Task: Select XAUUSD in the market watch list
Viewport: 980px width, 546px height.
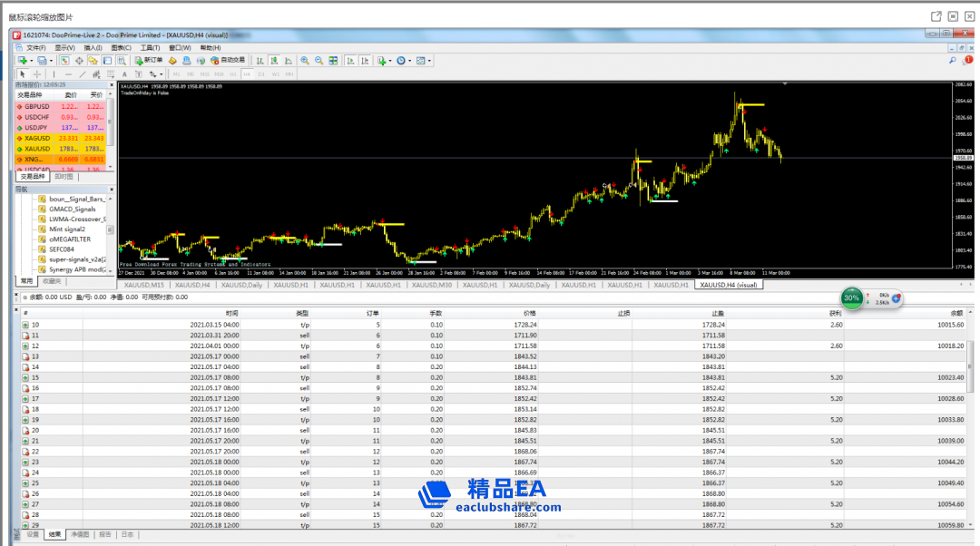Action: click(38, 149)
